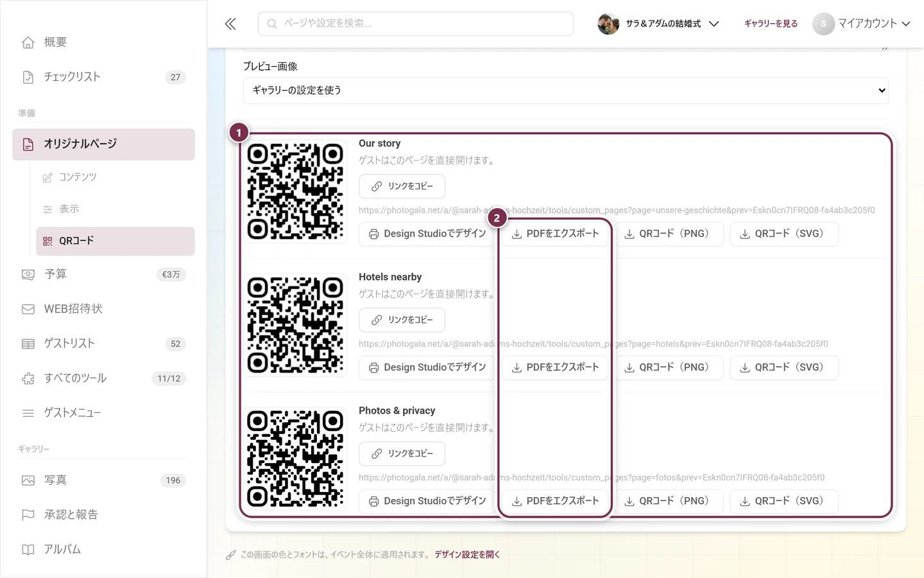Click the wedding couple avatar thumbnail
This screenshot has height=578, width=924.
coord(608,24)
